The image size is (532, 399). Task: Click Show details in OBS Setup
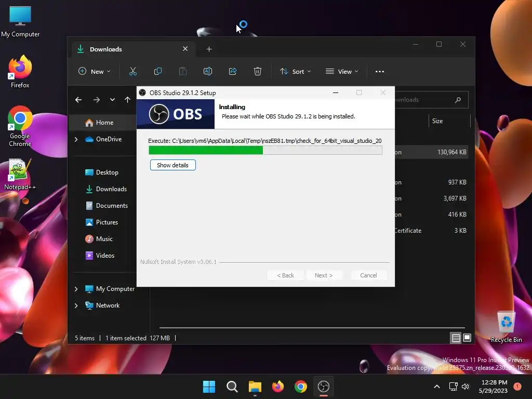tap(172, 165)
